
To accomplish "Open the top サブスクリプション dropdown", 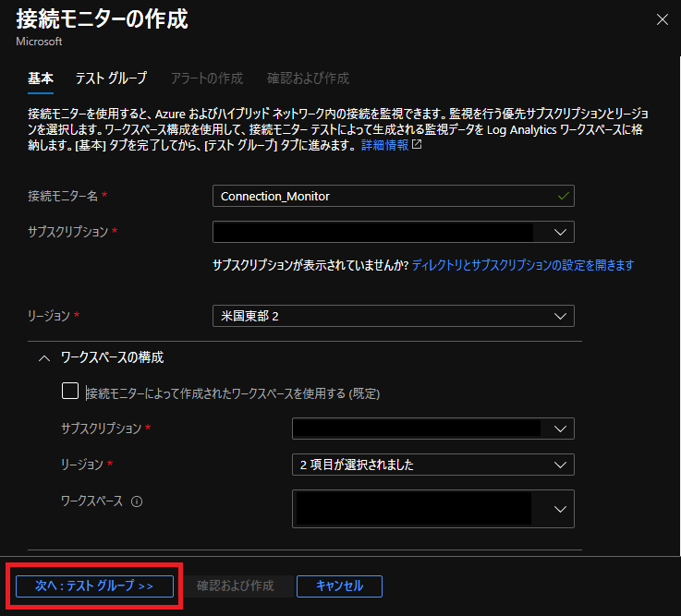I will click(x=394, y=232).
